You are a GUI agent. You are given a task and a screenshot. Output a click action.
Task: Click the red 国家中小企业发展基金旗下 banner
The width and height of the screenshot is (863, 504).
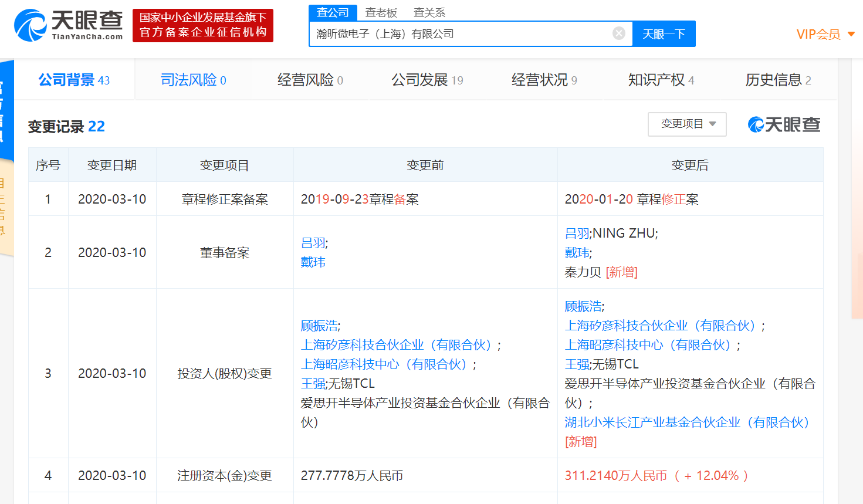click(203, 25)
